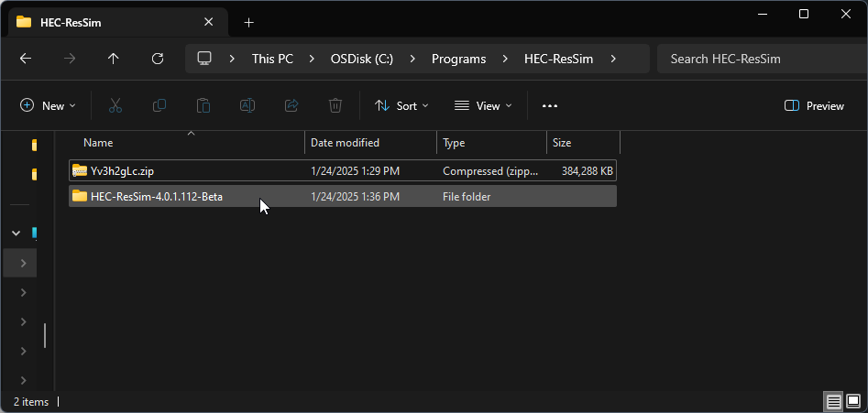Navigate to Programs in address bar
This screenshot has height=413, width=868.
pos(459,59)
